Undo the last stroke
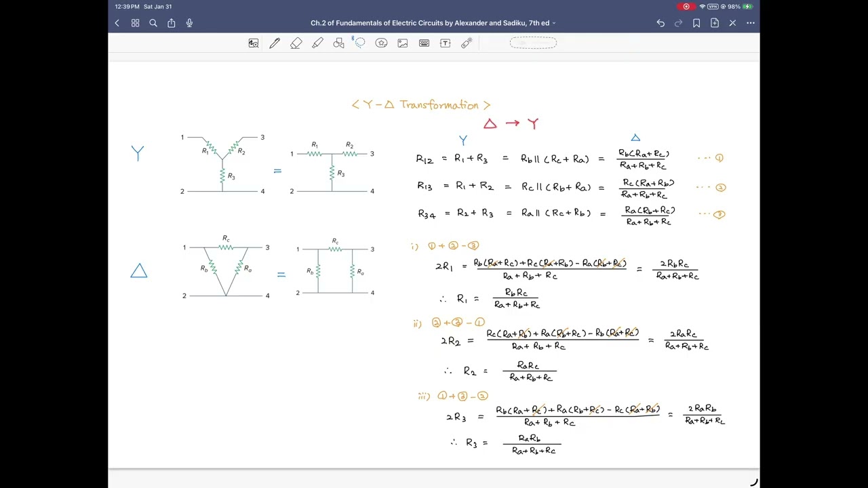The width and height of the screenshot is (868, 488). pyautogui.click(x=660, y=23)
